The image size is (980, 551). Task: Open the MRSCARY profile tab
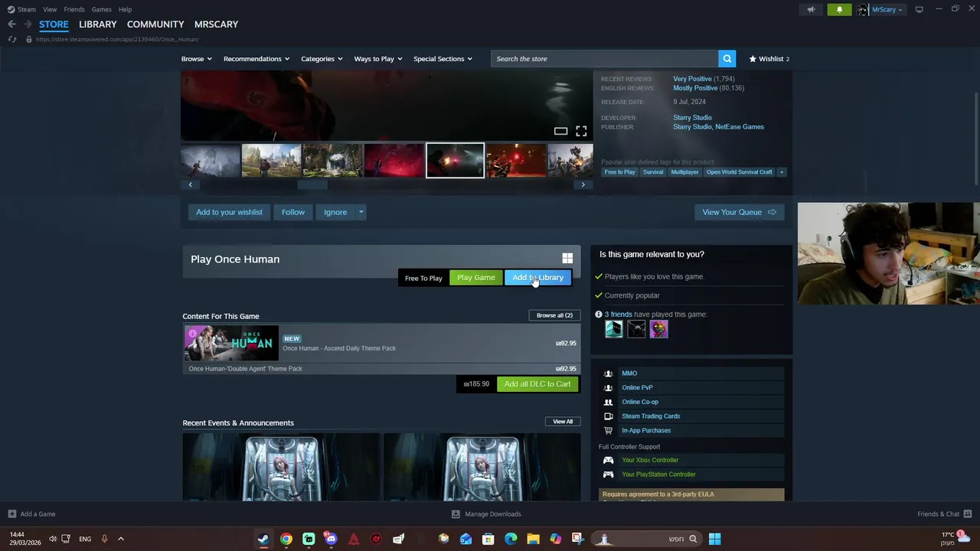tap(216, 24)
